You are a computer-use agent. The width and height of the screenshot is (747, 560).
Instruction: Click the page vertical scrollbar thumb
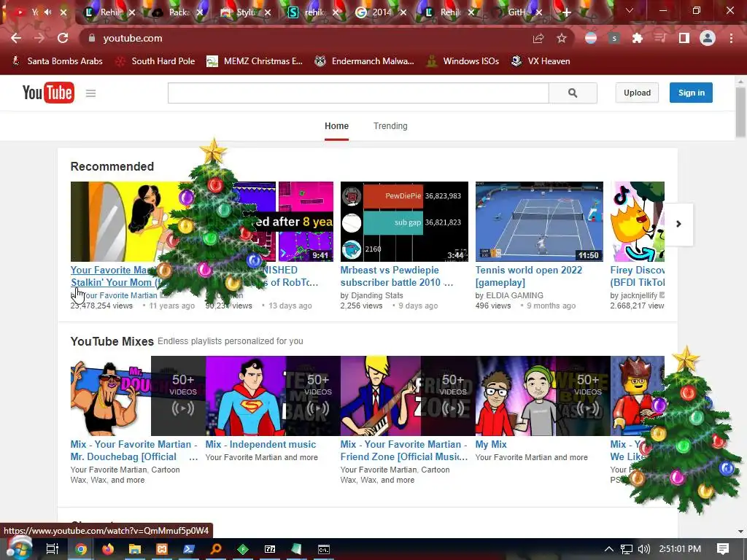[740, 112]
